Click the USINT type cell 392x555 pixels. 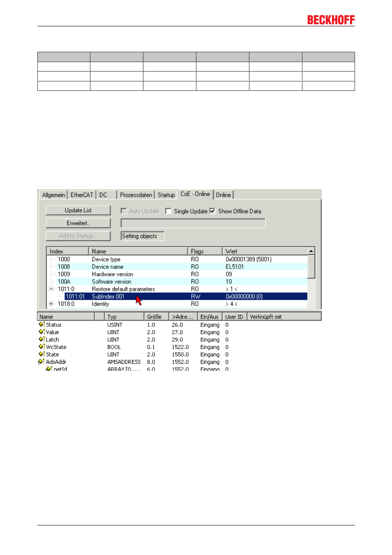[x=115, y=325]
